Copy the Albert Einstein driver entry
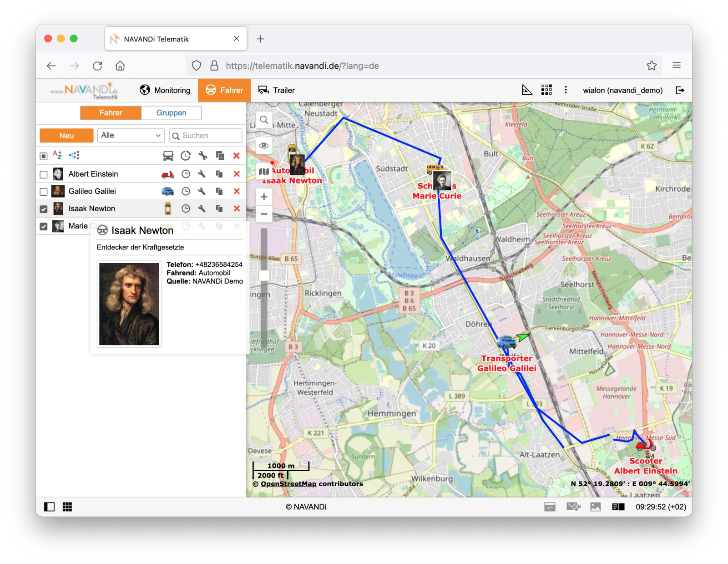 tap(219, 174)
